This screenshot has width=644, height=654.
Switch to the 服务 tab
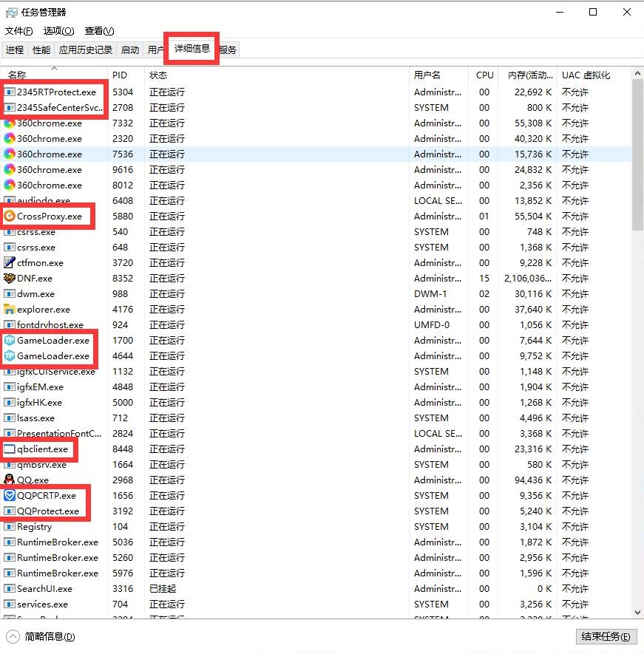228,50
